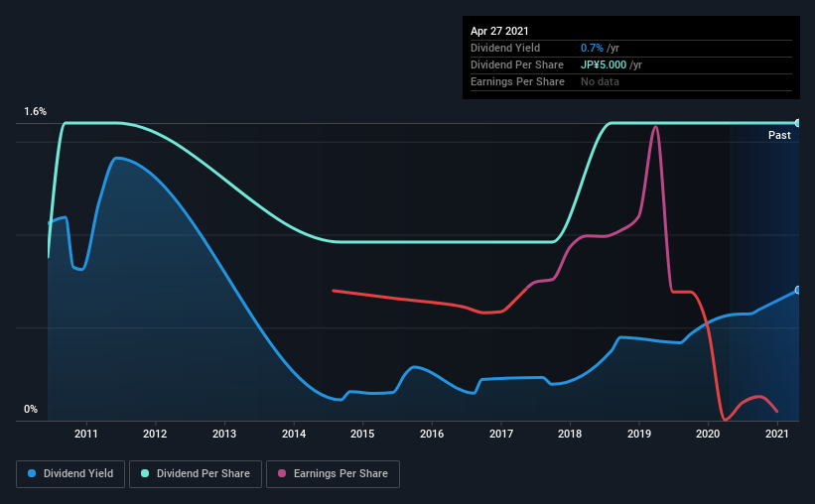The width and height of the screenshot is (815, 504).
Task: Click the 1.6% y-axis label
Action: tap(36, 112)
